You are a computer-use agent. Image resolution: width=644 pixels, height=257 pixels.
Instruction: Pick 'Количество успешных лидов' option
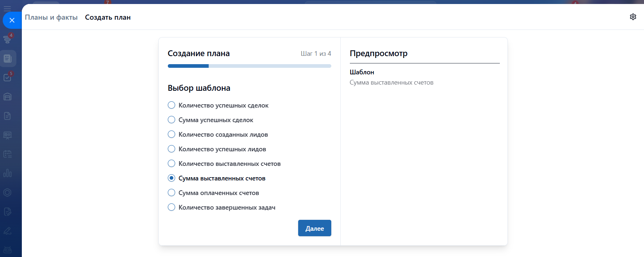click(x=171, y=149)
